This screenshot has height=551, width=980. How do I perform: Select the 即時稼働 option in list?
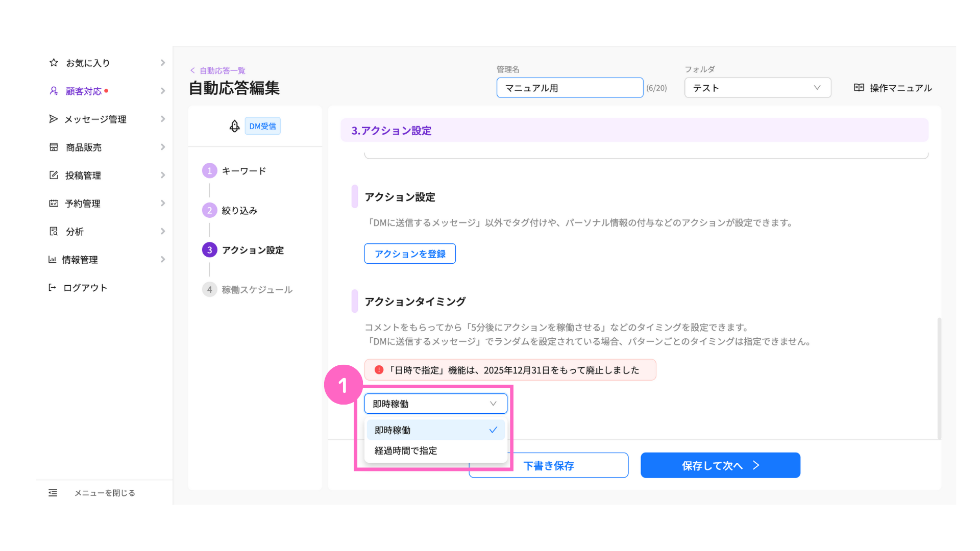[x=435, y=430]
